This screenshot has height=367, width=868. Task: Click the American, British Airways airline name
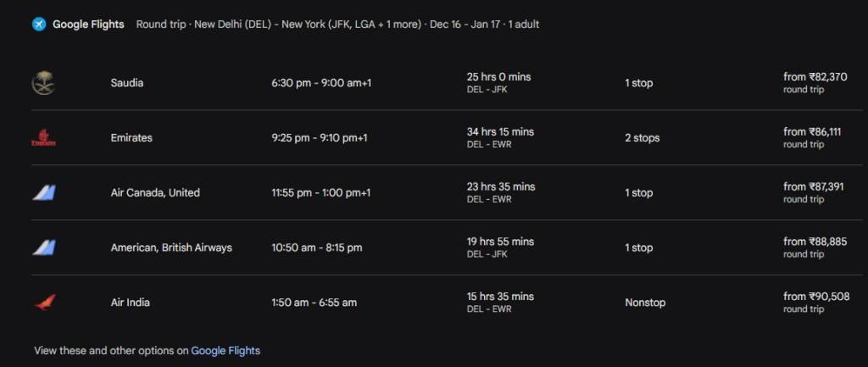click(171, 248)
